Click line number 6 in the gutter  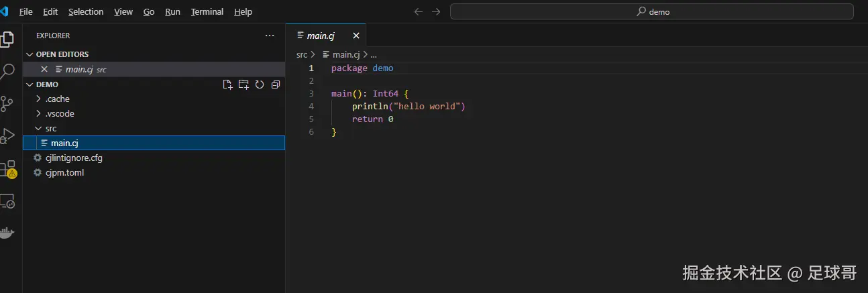[x=311, y=132]
